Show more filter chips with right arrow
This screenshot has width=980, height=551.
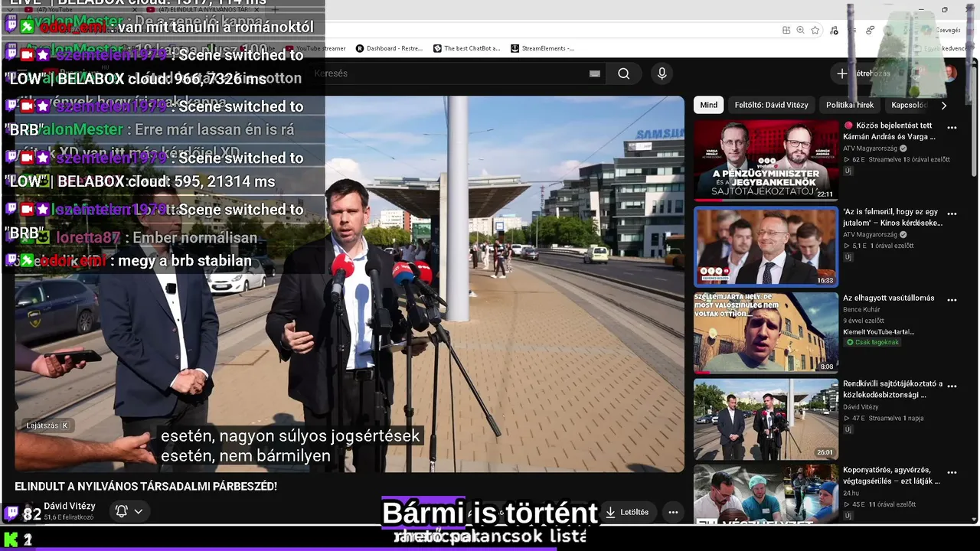click(x=943, y=105)
